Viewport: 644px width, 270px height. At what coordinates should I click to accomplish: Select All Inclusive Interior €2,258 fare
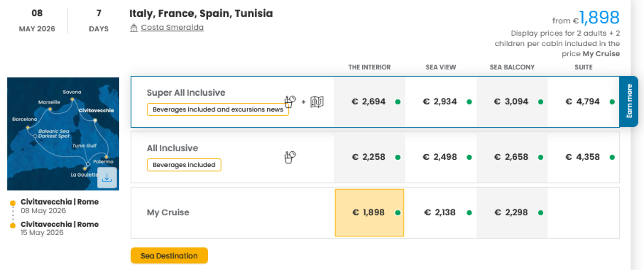369,157
